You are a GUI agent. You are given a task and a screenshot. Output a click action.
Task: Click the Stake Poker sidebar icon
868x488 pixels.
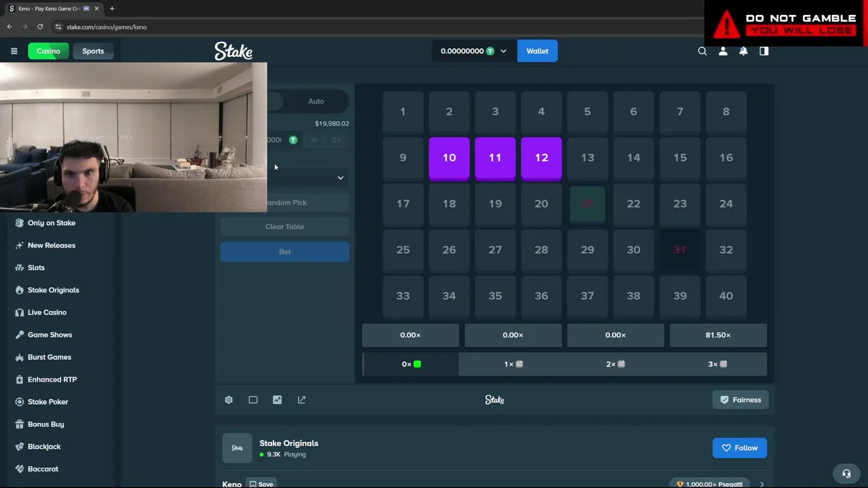(19, 402)
